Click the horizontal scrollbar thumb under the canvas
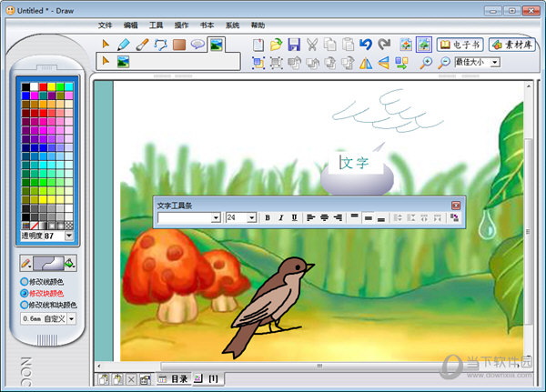 (x=319, y=366)
